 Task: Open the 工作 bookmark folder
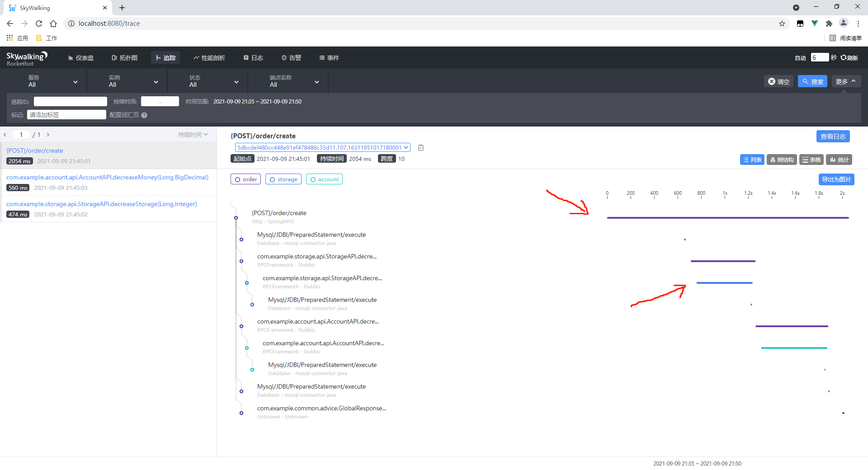tap(47, 38)
